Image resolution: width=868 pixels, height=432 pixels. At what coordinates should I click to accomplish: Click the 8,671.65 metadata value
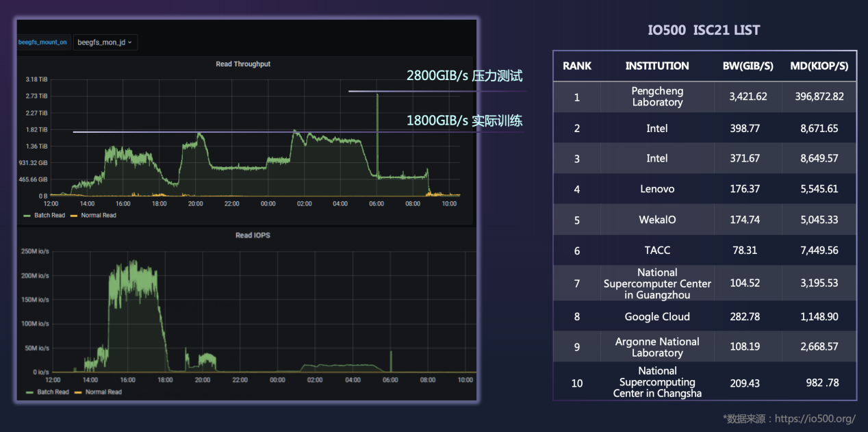[819, 129]
